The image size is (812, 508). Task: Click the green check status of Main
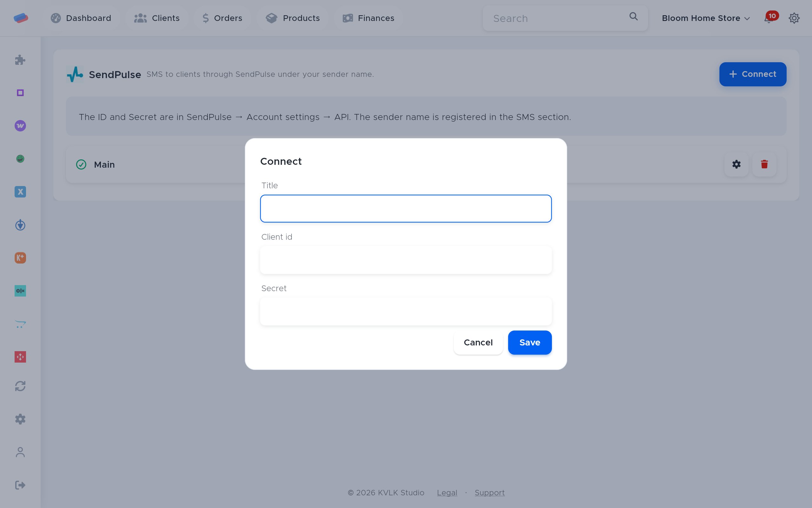(81, 165)
